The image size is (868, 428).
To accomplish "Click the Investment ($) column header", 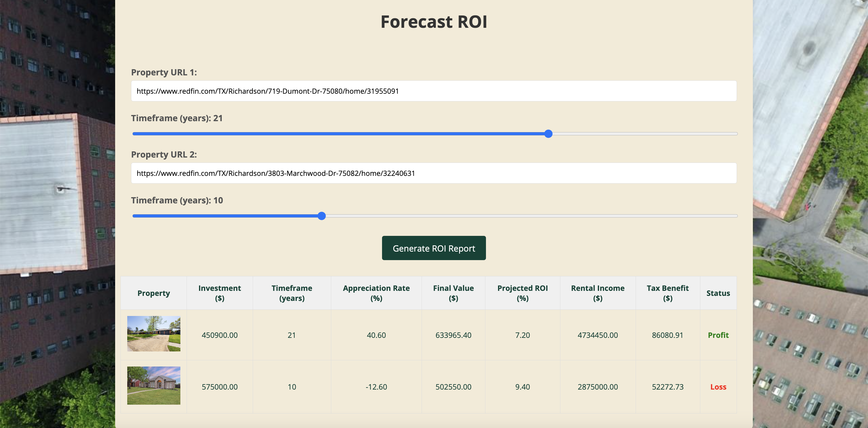I will tap(219, 293).
